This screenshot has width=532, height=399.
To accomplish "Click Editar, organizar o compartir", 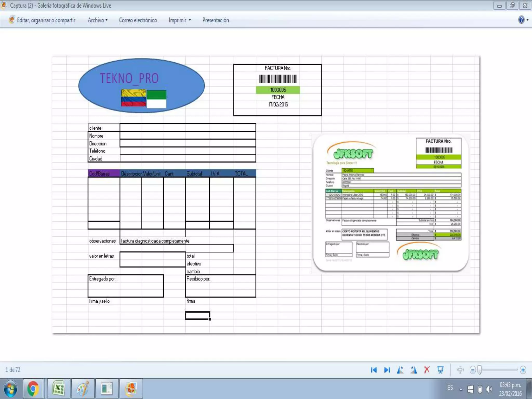I will pyautogui.click(x=46, y=20).
